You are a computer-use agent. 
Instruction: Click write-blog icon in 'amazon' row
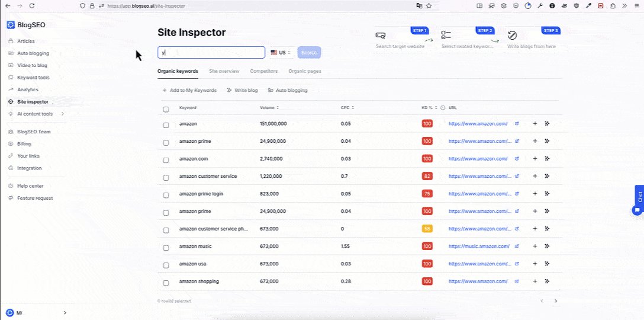[x=547, y=123]
